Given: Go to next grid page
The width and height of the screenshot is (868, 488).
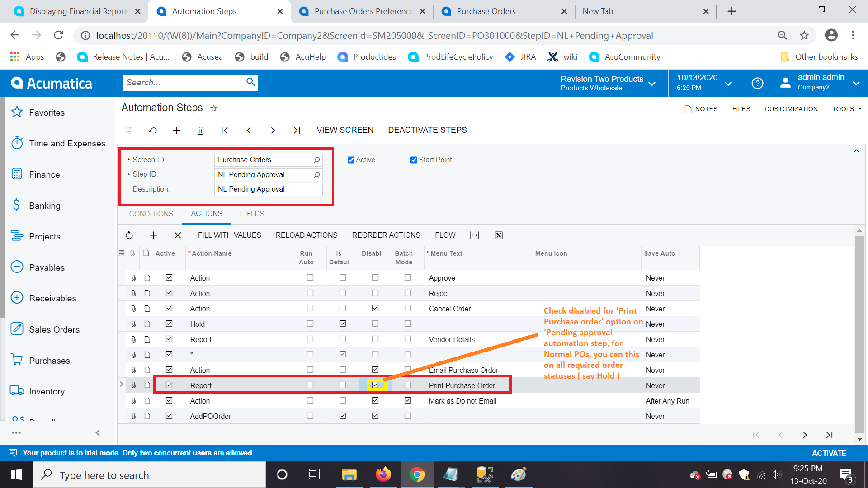Looking at the screenshot, I should point(805,435).
